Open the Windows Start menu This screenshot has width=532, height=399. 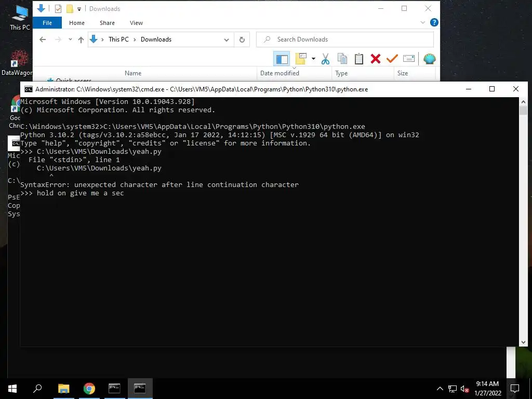click(12, 389)
